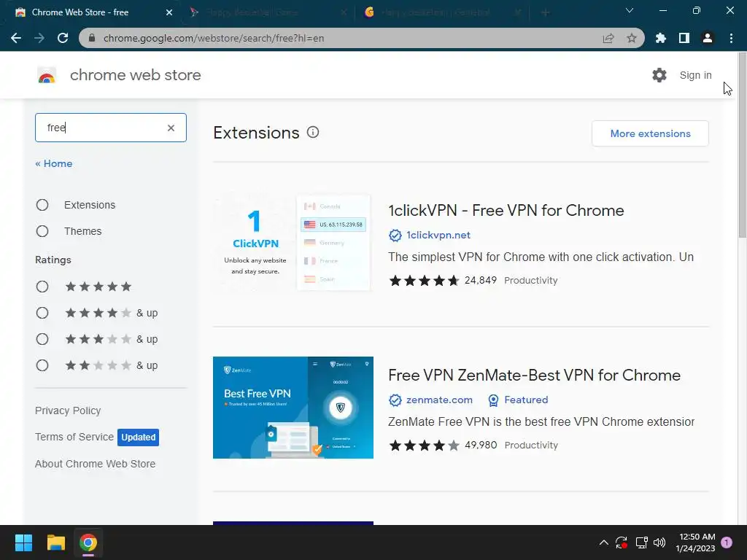Go back using the browser back arrow
Image resolution: width=747 pixels, height=560 pixels.
point(16,38)
